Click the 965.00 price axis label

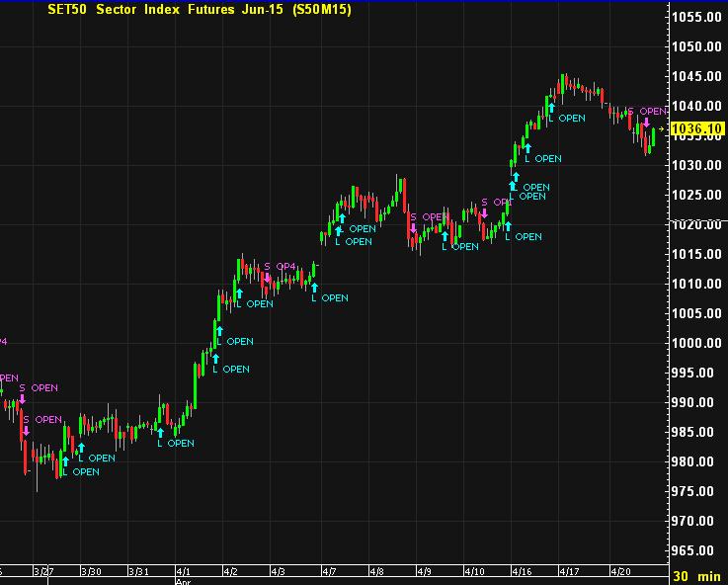(x=696, y=550)
